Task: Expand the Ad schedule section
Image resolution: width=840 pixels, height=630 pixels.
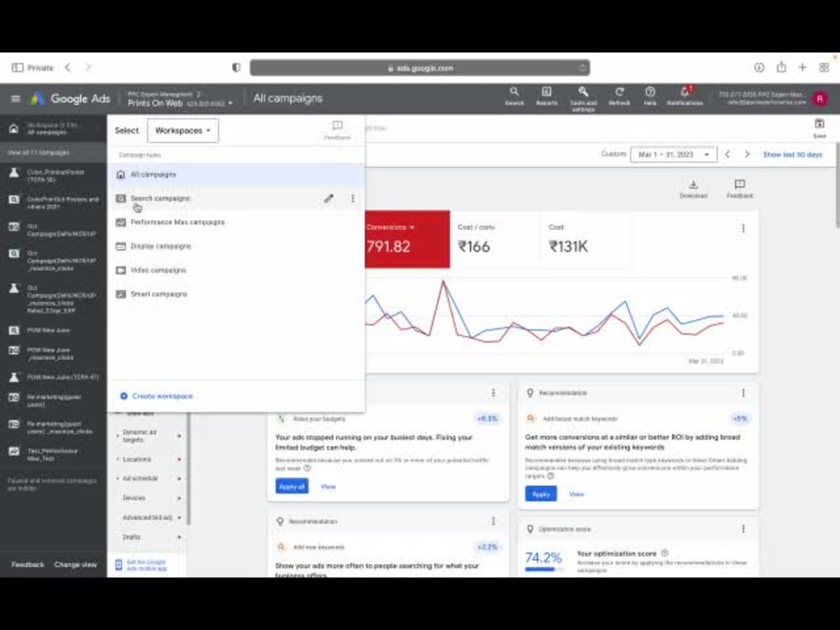Action: point(150,479)
